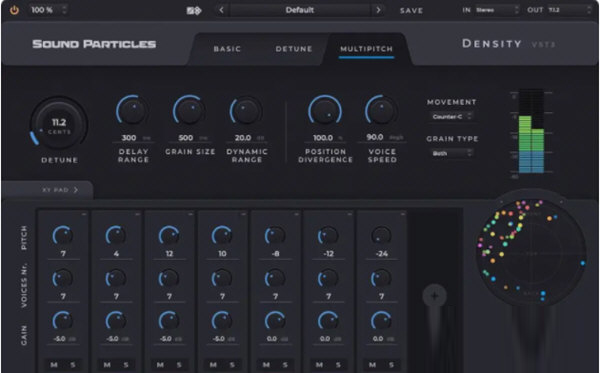Image resolution: width=600 pixels, height=373 pixels.
Task: Click voices number knob in pitch -8 column
Action: coord(275,278)
